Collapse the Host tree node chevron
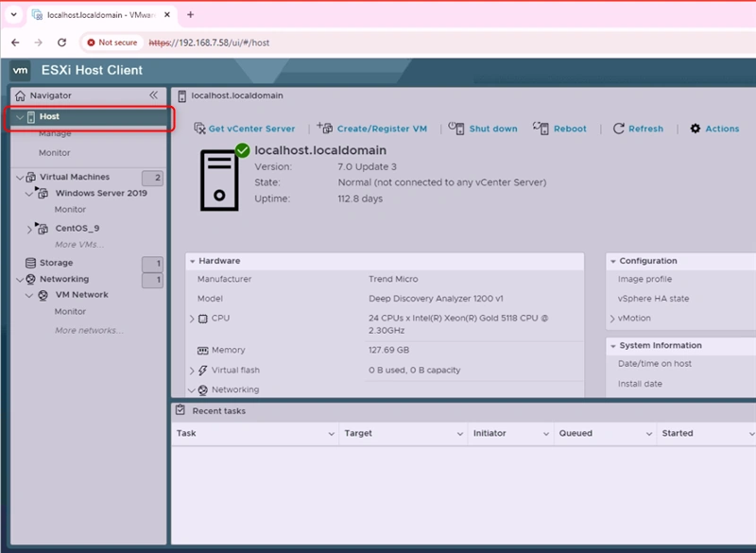Image resolution: width=756 pixels, height=553 pixels. 20,116
